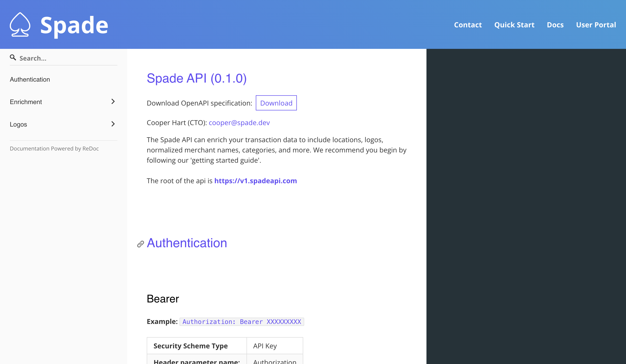This screenshot has width=626, height=364.
Task: Click the Spade API (0.1.0) title
Action: point(197,78)
